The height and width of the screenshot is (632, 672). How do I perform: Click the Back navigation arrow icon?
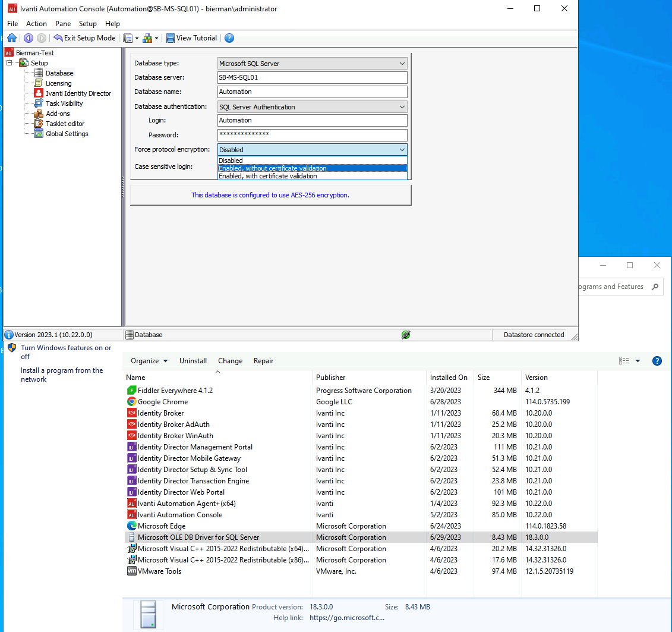click(x=29, y=38)
